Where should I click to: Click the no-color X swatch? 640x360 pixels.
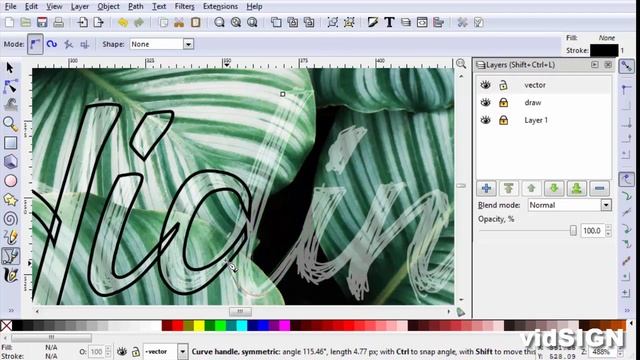tap(6, 325)
